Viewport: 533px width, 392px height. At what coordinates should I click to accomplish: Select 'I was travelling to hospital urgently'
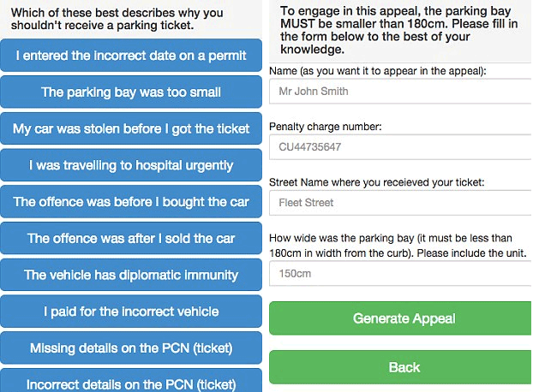(131, 165)
